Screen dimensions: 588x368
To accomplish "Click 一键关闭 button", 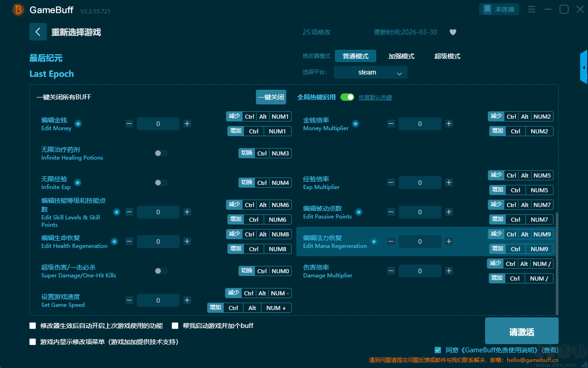I will tap(271, 97).
